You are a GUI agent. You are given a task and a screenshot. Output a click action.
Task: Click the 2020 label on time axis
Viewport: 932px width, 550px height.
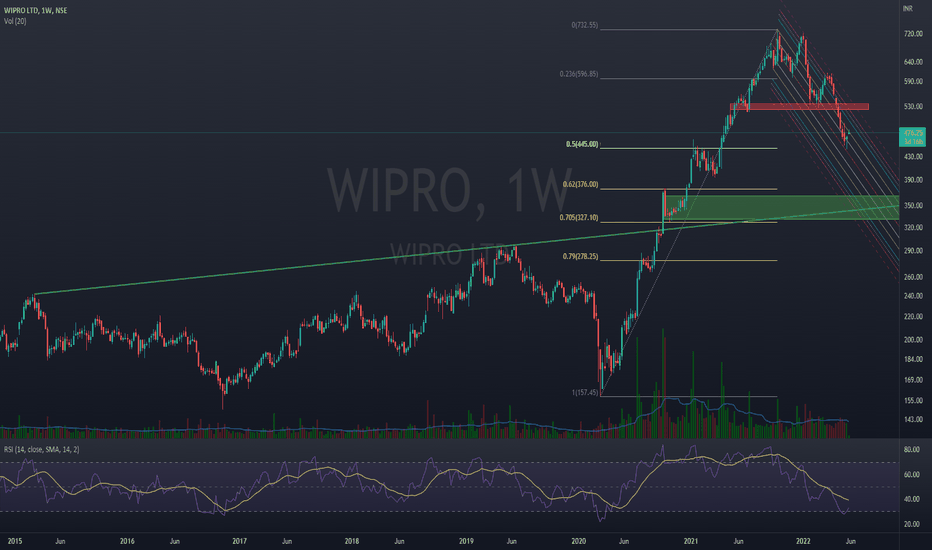pyautogui.click(x=578, y=541)
